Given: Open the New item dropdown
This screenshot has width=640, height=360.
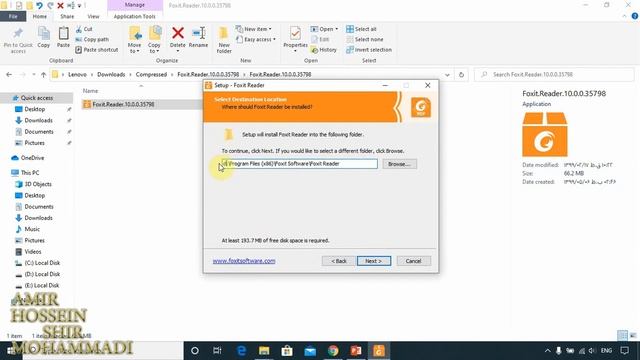Looking at the screenshot, I should point(253,29).
